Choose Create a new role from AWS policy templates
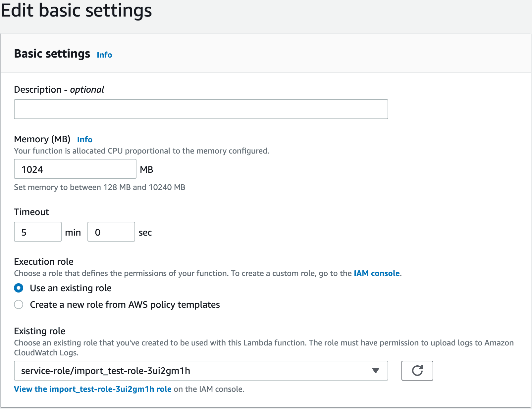 coord(19,304)
